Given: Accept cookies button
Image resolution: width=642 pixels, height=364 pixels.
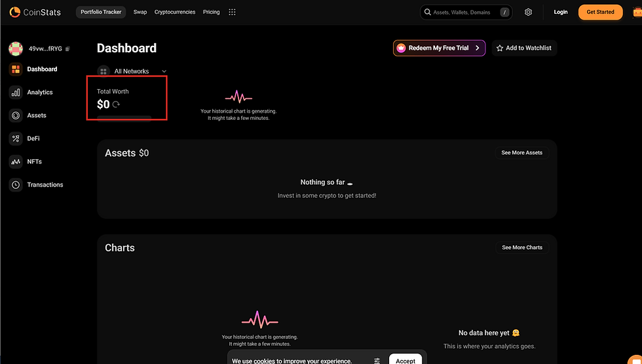Looking at the screenshot, I should coord(406,360).
